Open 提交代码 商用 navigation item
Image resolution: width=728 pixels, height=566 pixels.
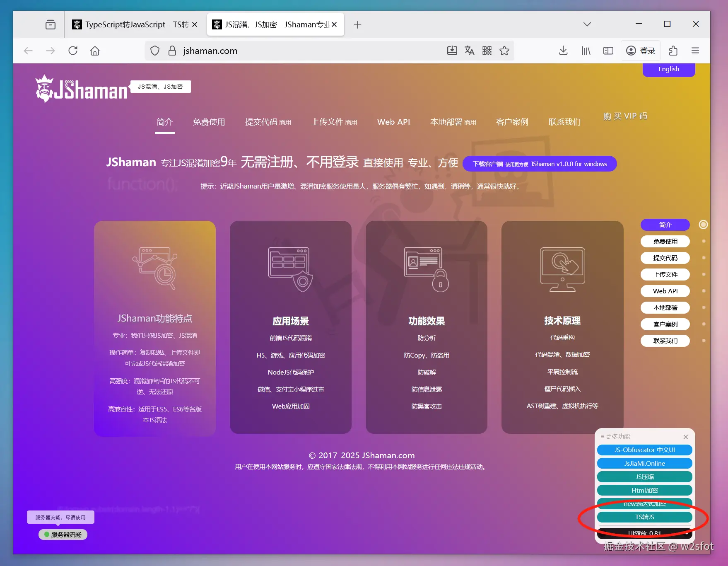pos(268,122)
